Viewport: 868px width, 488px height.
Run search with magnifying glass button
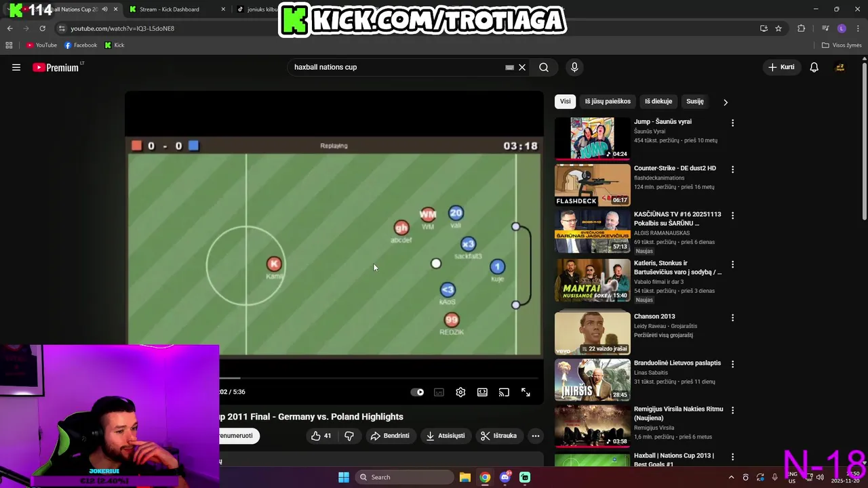(544, 67)
